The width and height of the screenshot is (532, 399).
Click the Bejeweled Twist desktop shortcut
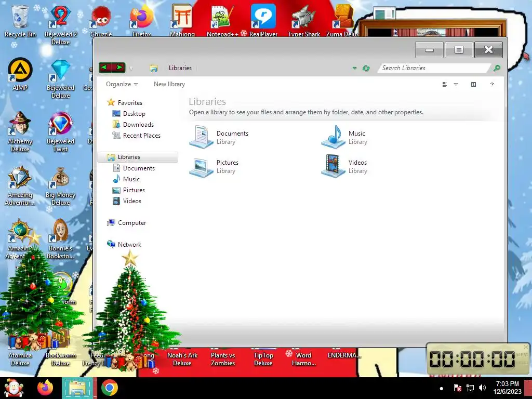pyautogui.click(x=60, y=131)
